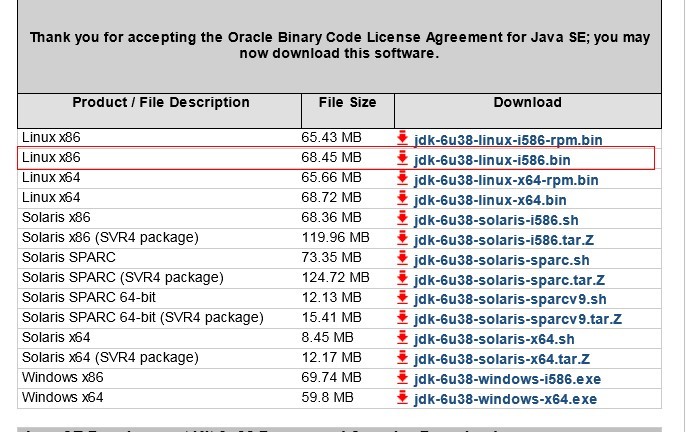Select the jdk-6u38-solaris-sparc.tar.Z link

coord(509,280)
